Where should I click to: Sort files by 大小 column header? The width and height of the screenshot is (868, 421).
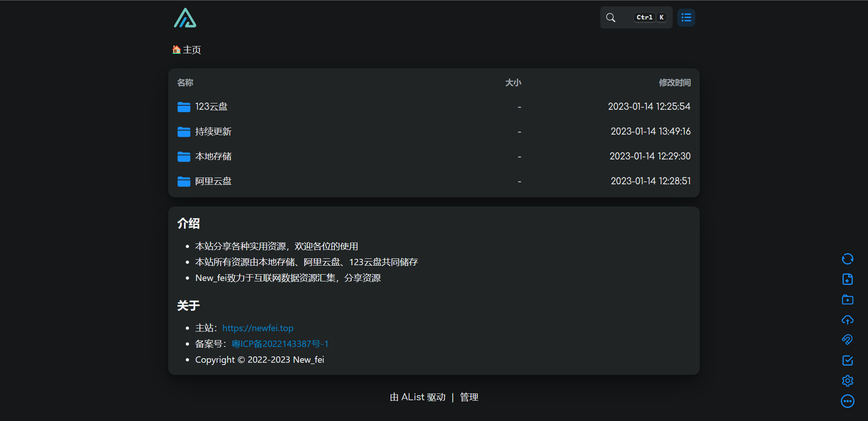(x=513, y=83)
